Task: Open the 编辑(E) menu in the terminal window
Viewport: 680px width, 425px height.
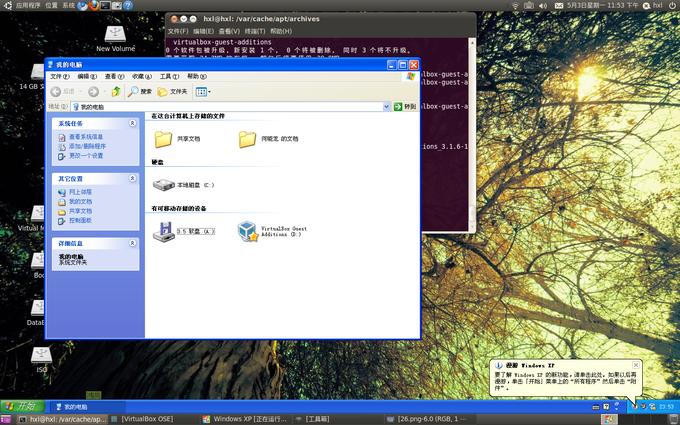Action: [203, 31]
